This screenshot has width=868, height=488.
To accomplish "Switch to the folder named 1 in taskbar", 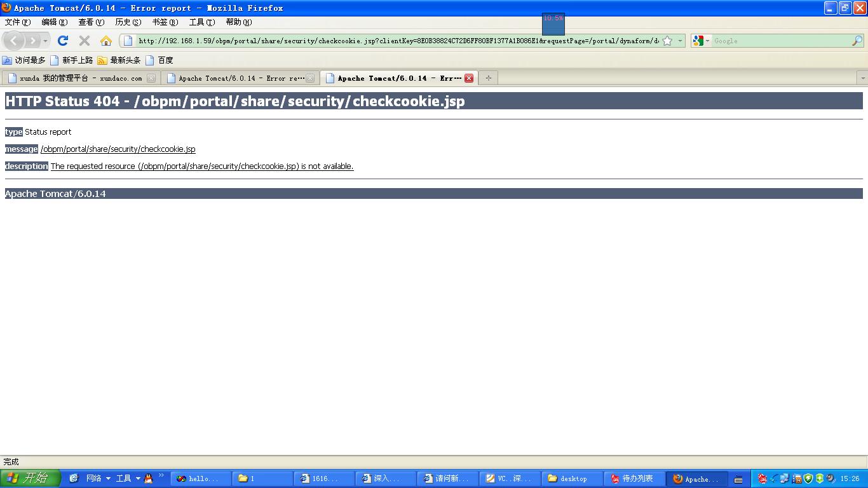I will (x=263, y=478).
